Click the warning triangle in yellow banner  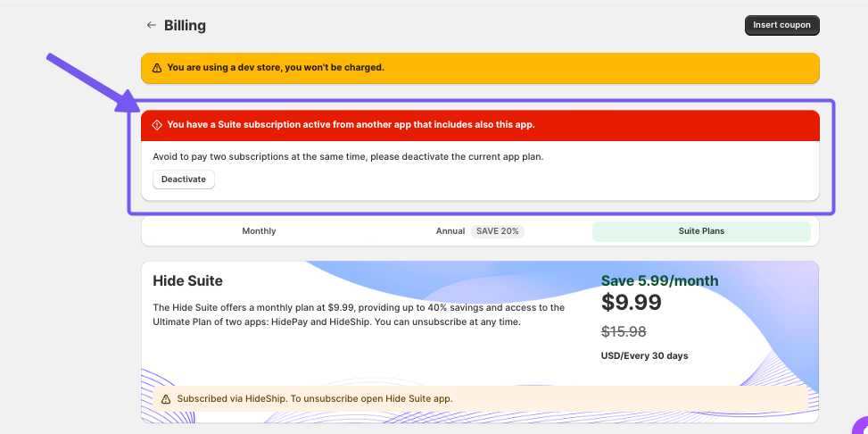[157, 68]
